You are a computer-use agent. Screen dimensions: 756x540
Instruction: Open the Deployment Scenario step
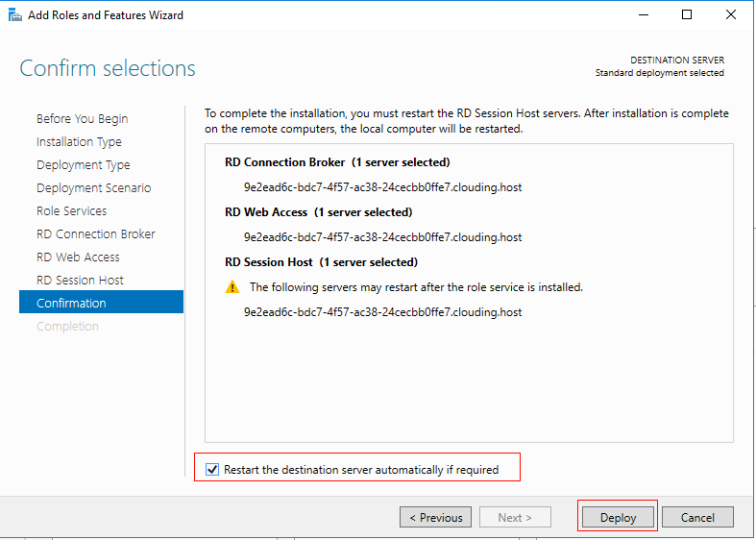(93, 188)
